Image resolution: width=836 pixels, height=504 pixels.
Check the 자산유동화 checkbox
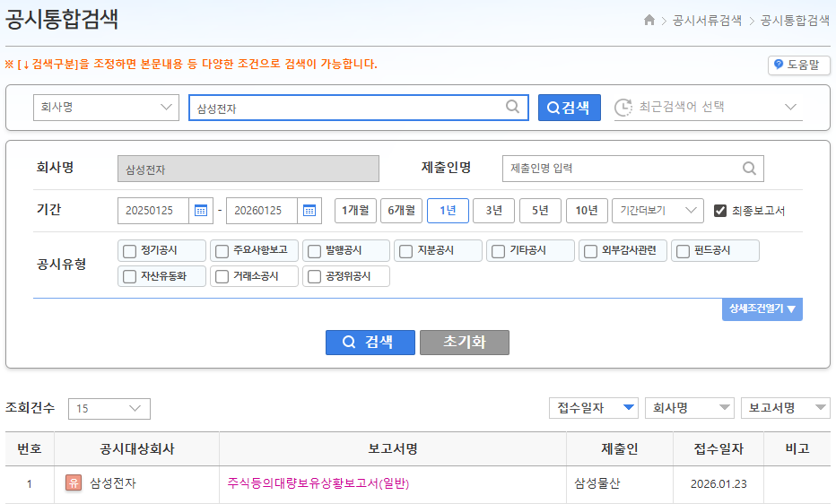[129, 276]
